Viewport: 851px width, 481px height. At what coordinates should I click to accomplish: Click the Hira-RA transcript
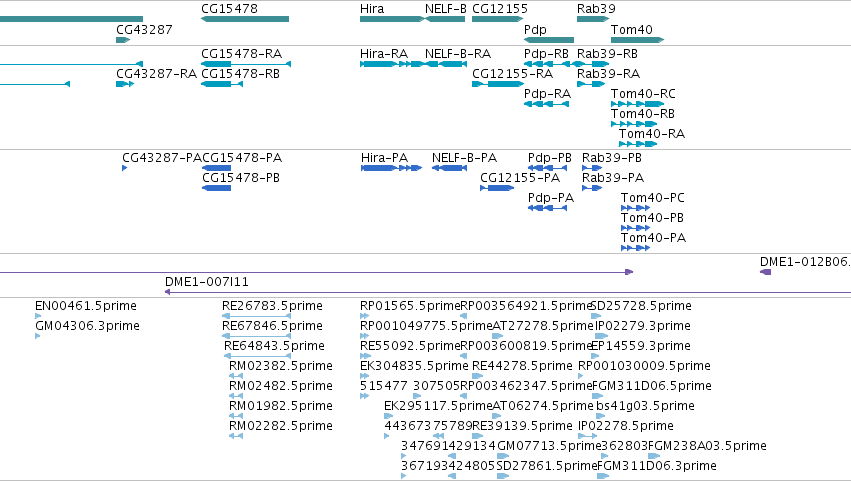point(392,64)
